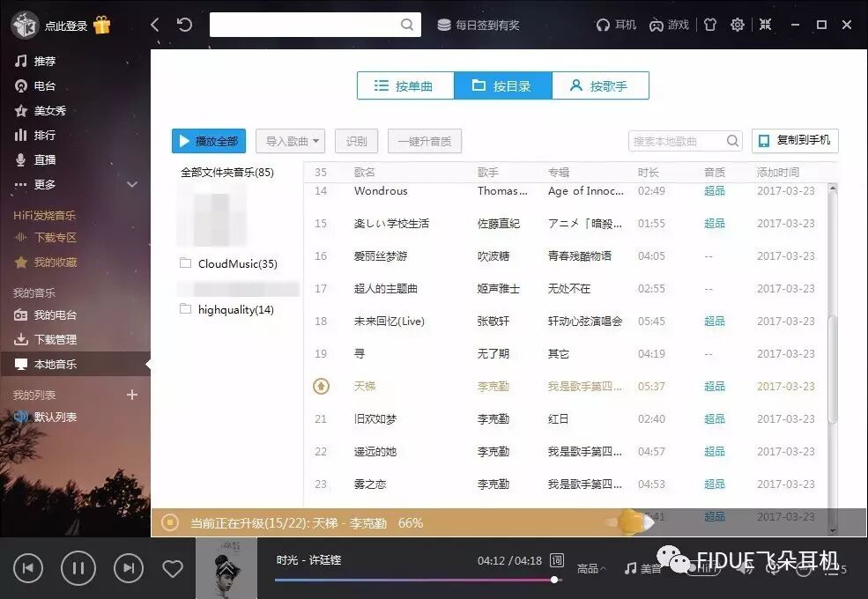Open the 导入歌曲 dropdown
The height and width of the screenshot is (599, 868).
(x=290, y=141)
